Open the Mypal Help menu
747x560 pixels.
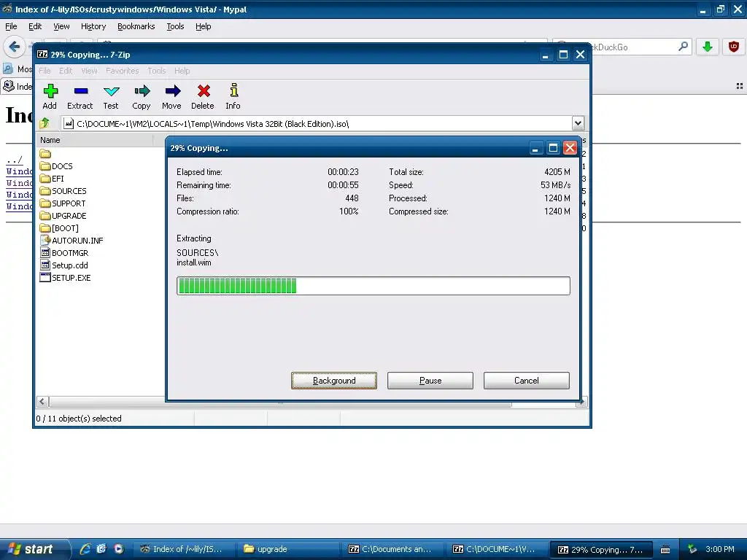pos(204,26)
